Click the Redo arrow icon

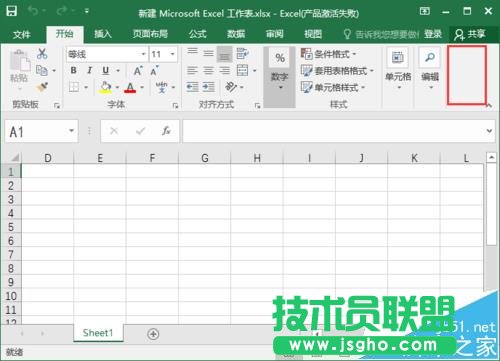(x=62, y=11)
